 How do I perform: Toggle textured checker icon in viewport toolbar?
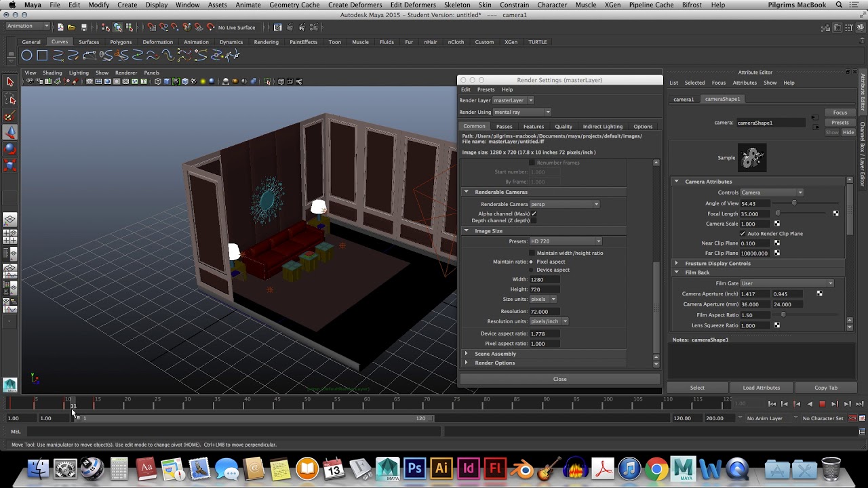pos(193,81)
